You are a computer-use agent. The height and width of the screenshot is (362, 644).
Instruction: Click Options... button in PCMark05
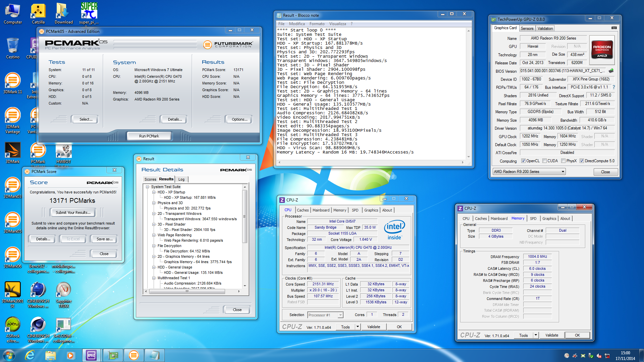click(x=239, y=119)
